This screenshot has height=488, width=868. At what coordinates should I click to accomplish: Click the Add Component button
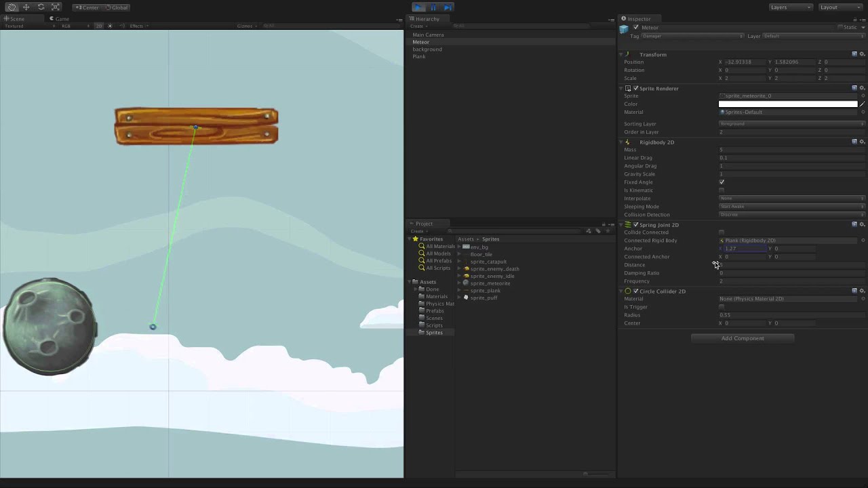(x=742, y=338)
